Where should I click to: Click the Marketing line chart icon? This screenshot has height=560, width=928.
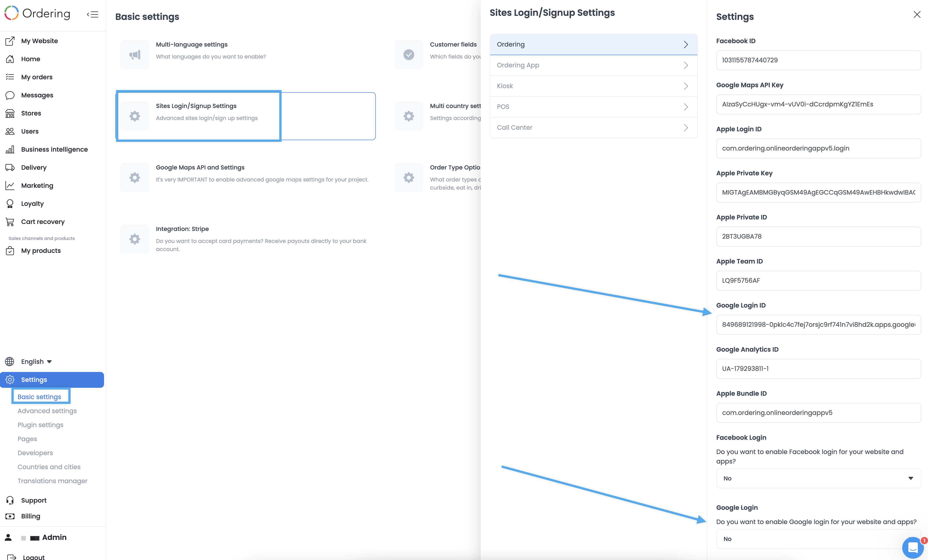point(10,186)
